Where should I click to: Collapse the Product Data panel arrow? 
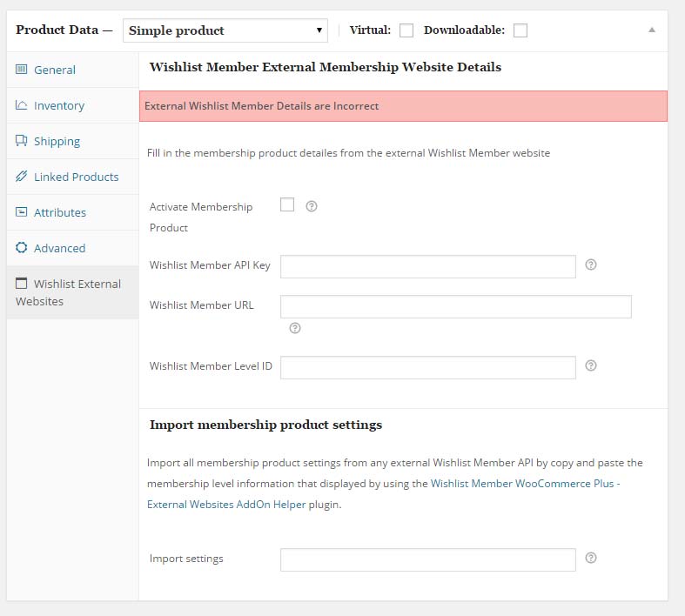point(652,30)
